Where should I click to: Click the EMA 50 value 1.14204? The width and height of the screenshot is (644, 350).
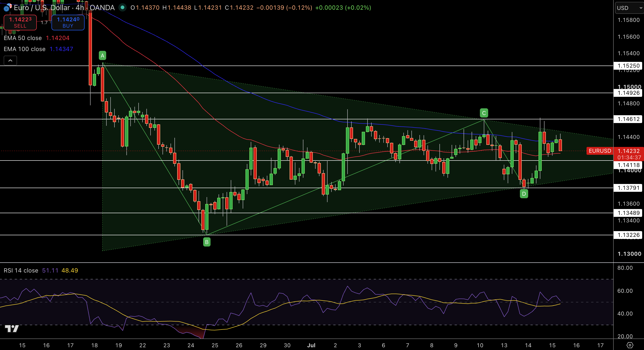click(58, 38)
